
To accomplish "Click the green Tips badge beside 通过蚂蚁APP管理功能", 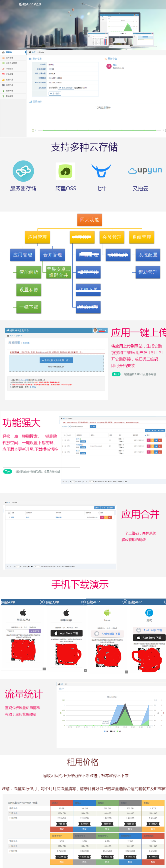I will pos(7,471).
